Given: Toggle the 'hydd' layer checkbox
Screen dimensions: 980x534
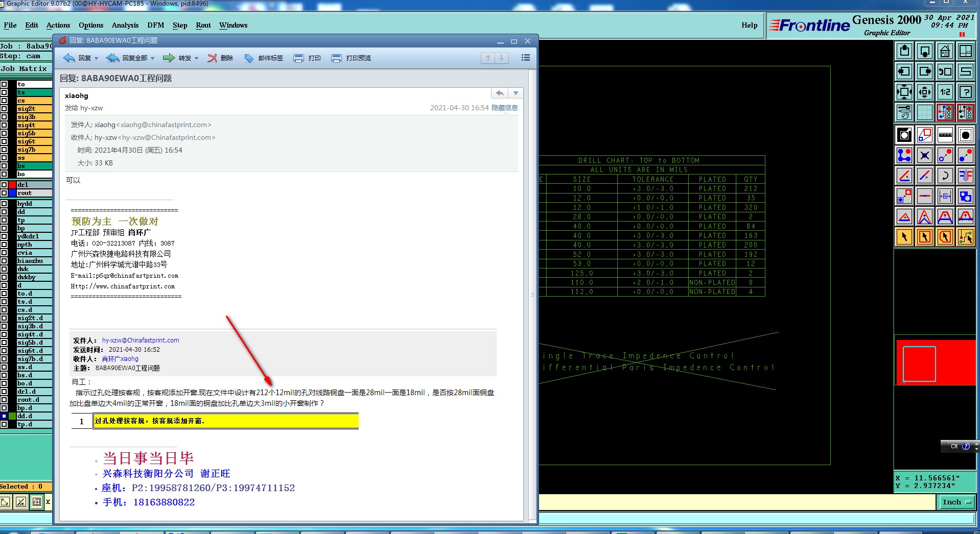Looking at the screenshot, I should point(4,204).
